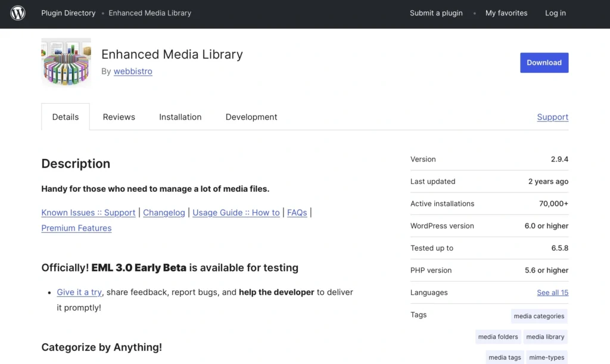This screenshot has width=610, height=364.
Task: Switch to the Development tab
Action: pos(251,117)
